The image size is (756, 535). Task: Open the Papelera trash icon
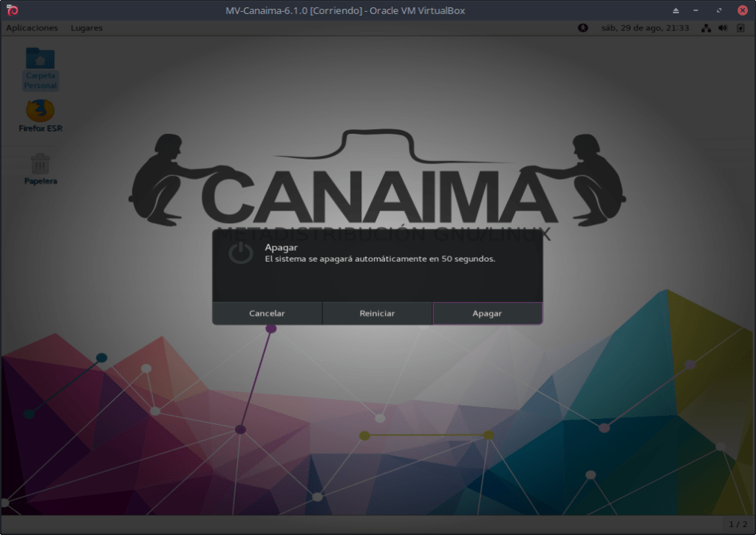click(x=40, y=167)
